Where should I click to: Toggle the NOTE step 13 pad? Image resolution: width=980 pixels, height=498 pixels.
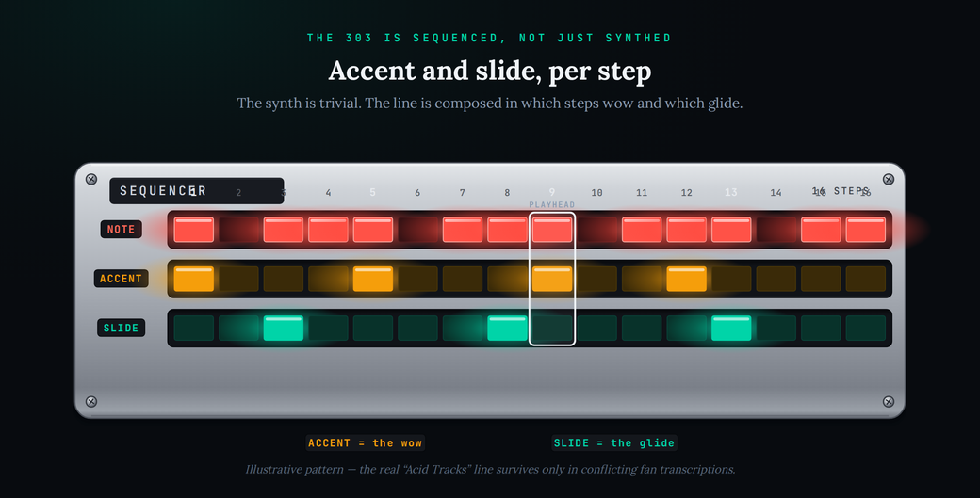pyautogui.click(x=731, y=230)
